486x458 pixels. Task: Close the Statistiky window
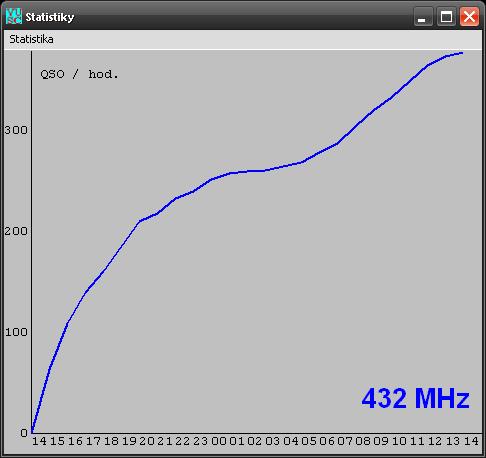tap(469, 16)
